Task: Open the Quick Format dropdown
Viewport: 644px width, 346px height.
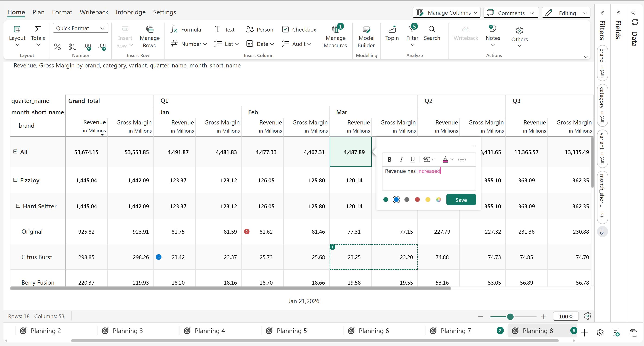Action: [80, 28]
